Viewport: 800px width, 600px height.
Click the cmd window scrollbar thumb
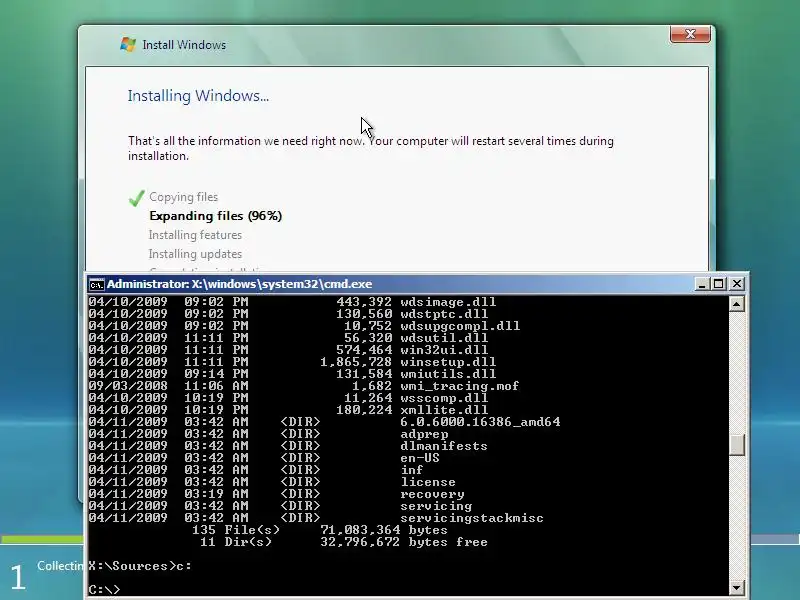pos(736,444)
